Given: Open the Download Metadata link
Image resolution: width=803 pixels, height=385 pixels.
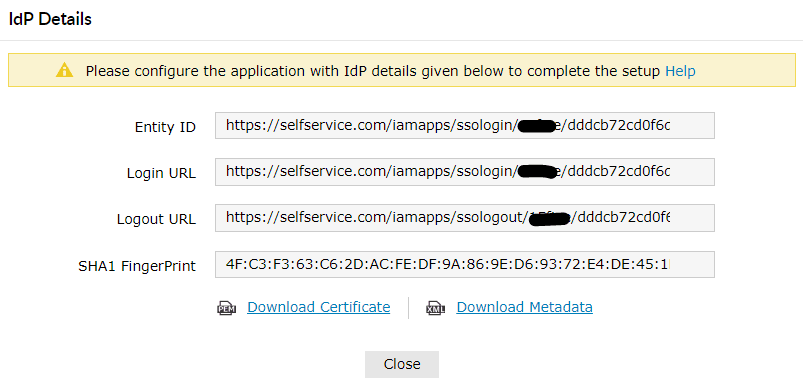Looking at the screenshot, I should pos(524,307).
